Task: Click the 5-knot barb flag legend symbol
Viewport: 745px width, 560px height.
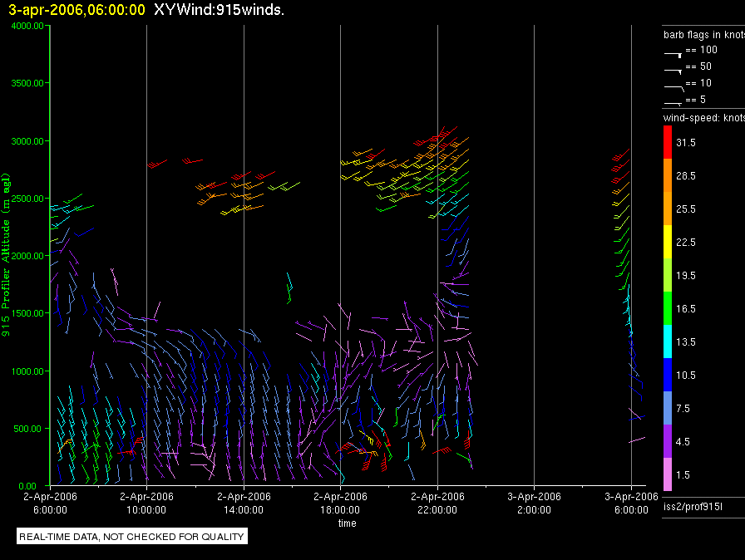Action: [x=673, y=103]
